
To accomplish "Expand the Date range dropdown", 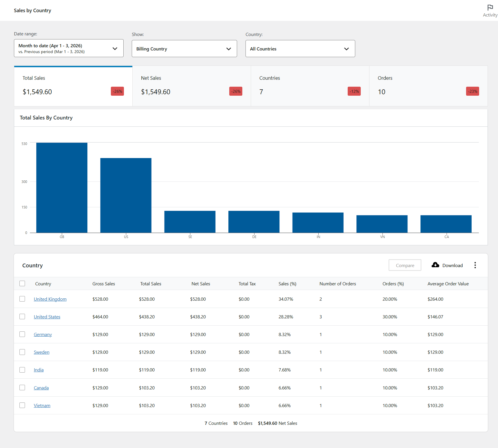I will (69, 48).
